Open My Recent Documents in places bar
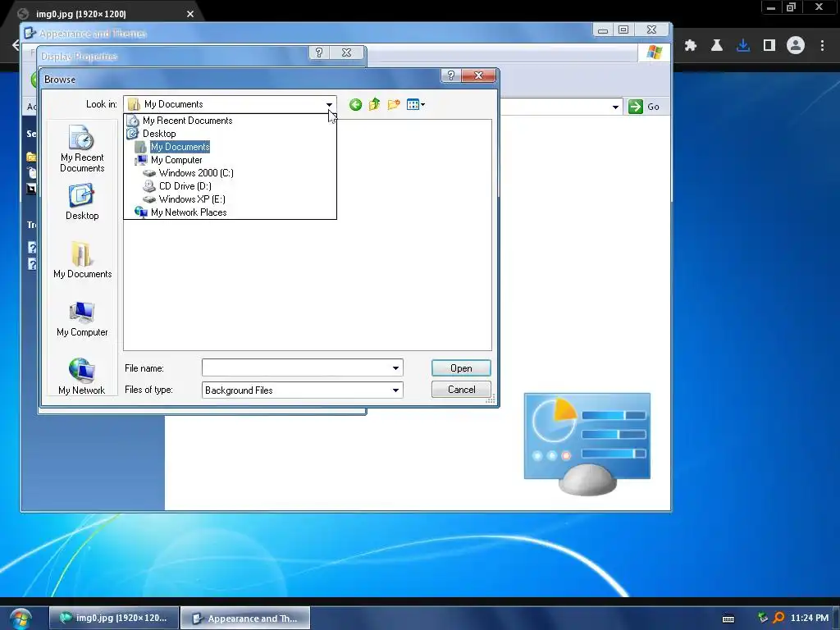The image size is (840, 630). 82,149
